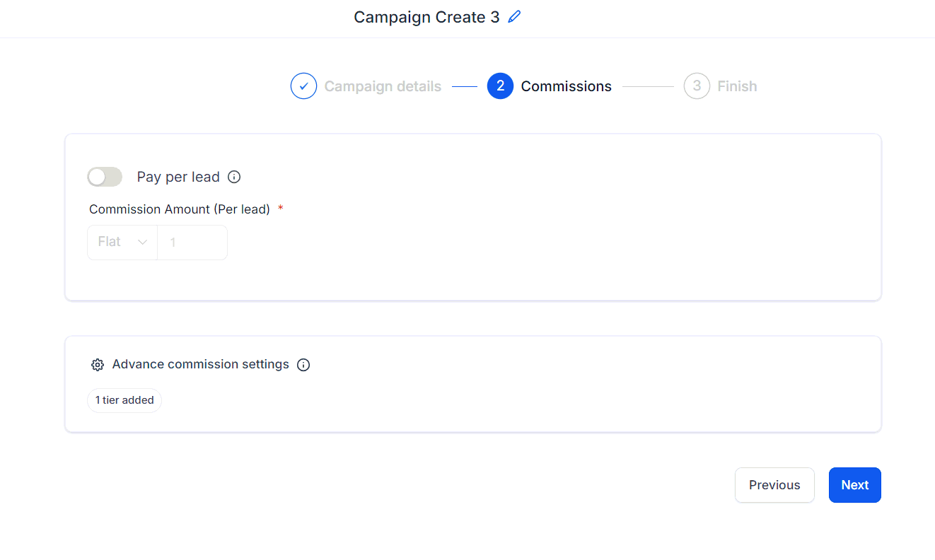Click the step 3 circle icon

click(x=697, y=86)
